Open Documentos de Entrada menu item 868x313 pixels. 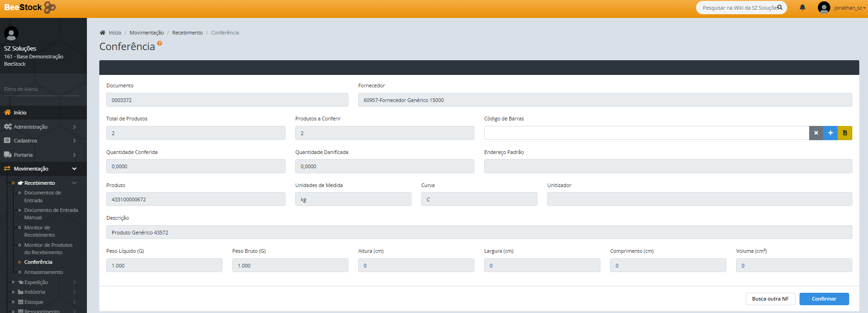(x=42, y=196)
